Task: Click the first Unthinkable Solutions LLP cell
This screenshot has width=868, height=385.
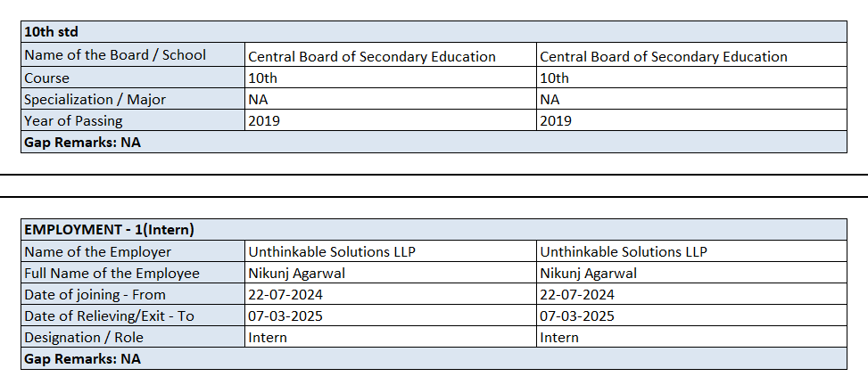Action: pyautogui.click(x=332, y=251)
